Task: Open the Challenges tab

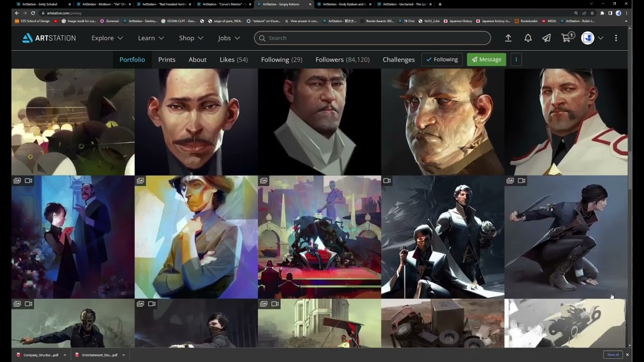Action: tap(398, 59)
